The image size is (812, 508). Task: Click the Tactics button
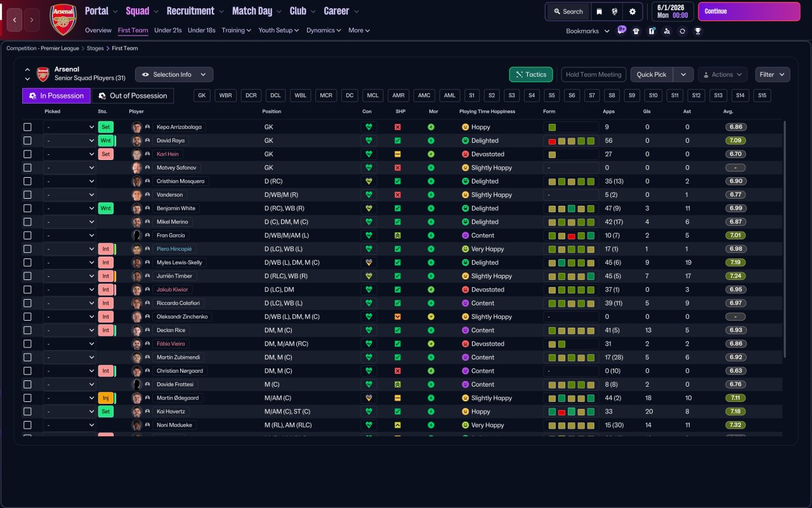tap(531, 74)
